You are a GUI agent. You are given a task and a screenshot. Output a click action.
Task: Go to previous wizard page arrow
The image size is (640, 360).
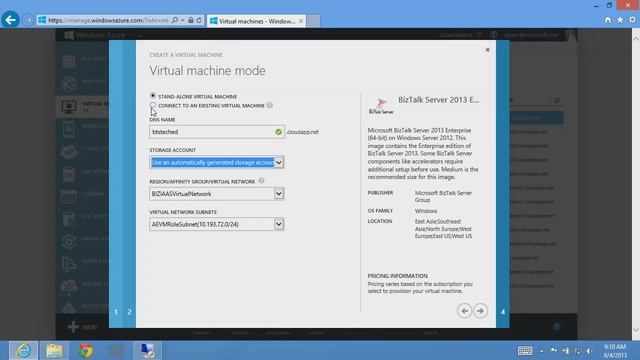pyautogui.click(x=464, y=311)
